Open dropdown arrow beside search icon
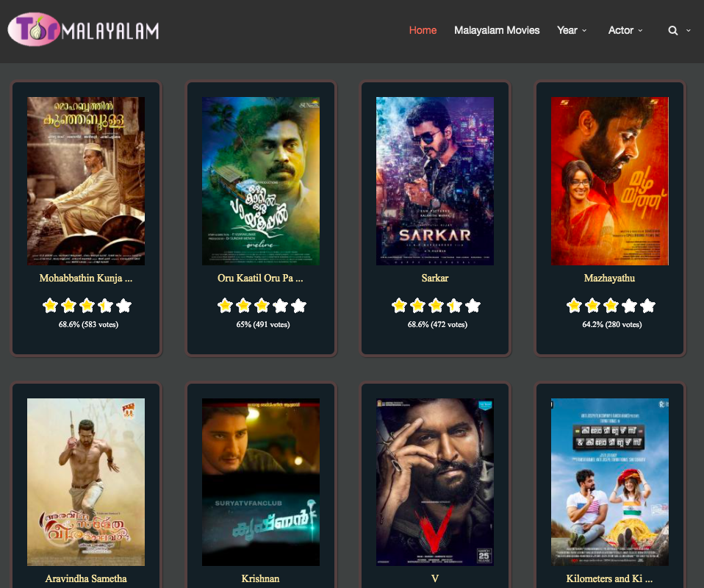The width and height of the screenshot is (704, 588). pyautogui.click(x=689, y=30)
